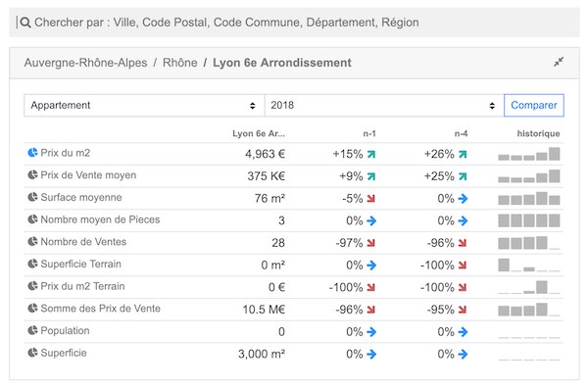Click the Nombre de Ventes history chart

529,243
